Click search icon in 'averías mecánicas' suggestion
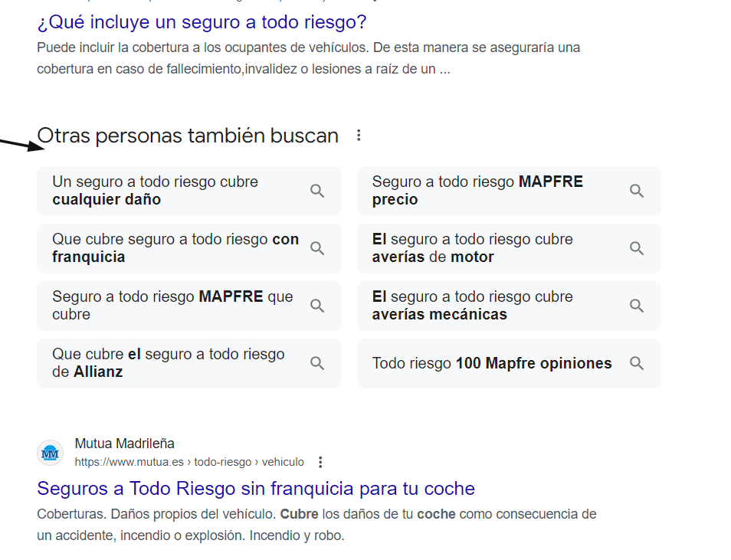Image resolution: width=731 pixels, height=560 pixels. click(x=636, y=306)
